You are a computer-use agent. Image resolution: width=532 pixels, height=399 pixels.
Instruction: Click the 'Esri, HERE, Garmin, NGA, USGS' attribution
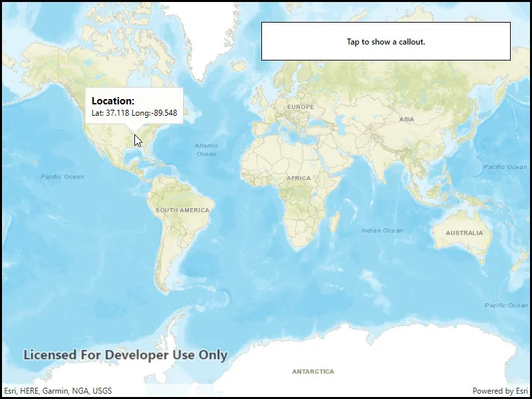58,391
